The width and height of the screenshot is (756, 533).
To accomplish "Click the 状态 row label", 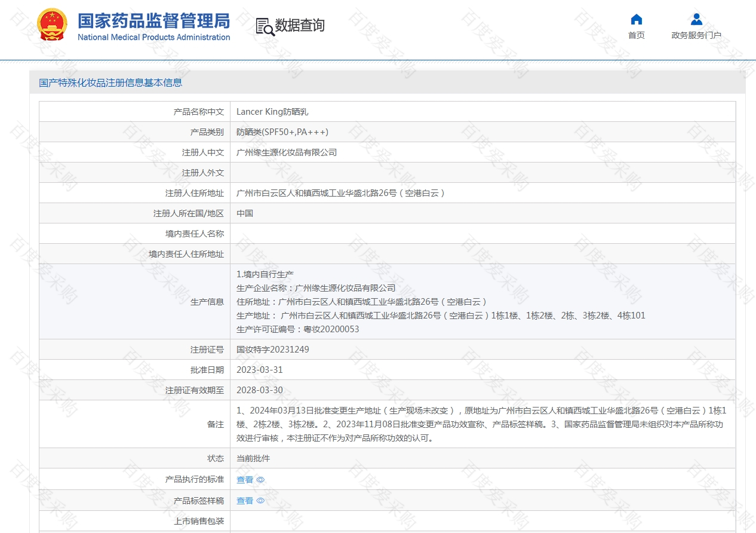I will (216, 458).
